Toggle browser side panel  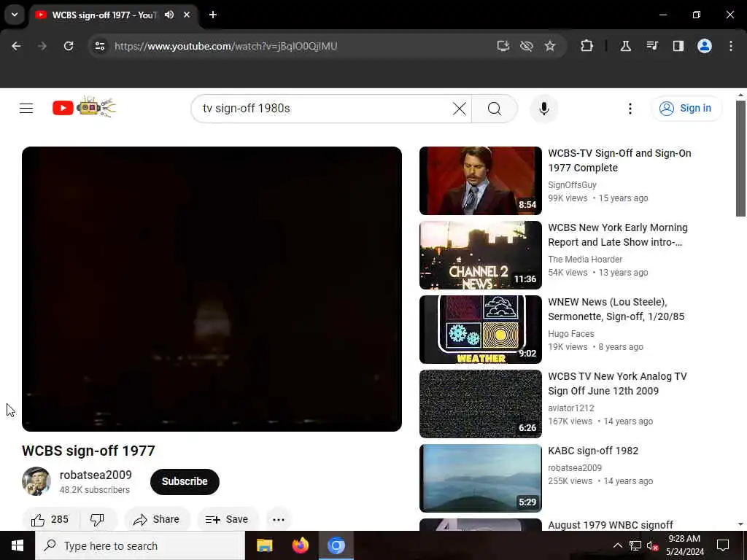tap(678, 46)
